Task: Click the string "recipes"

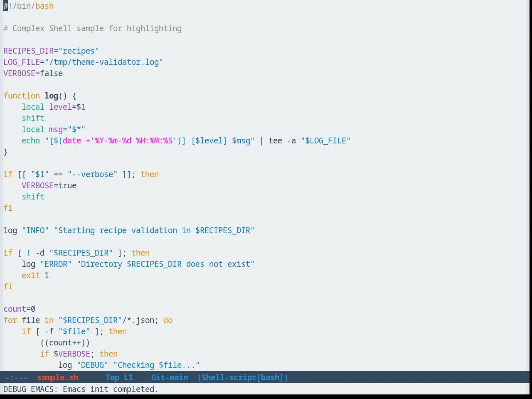Action: [x=79, y=51]
